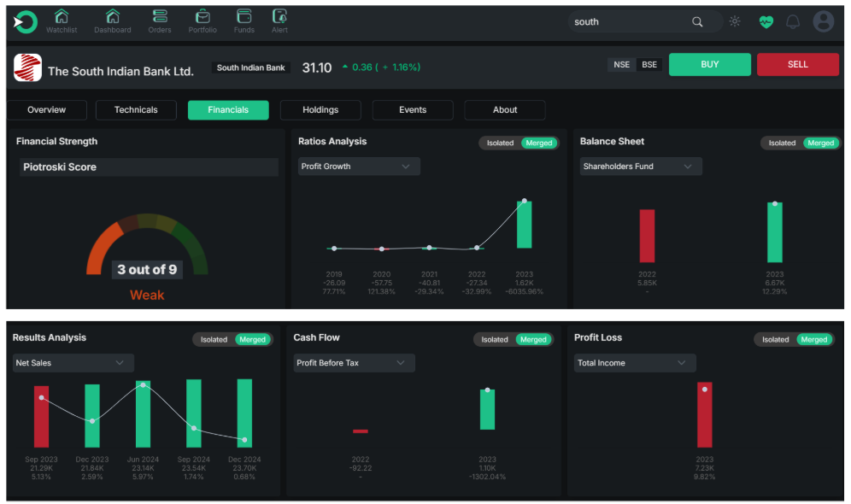Click the user profile avatar icon
The width and height of the screenshot is (851, 504).
[x=823, y=22]
